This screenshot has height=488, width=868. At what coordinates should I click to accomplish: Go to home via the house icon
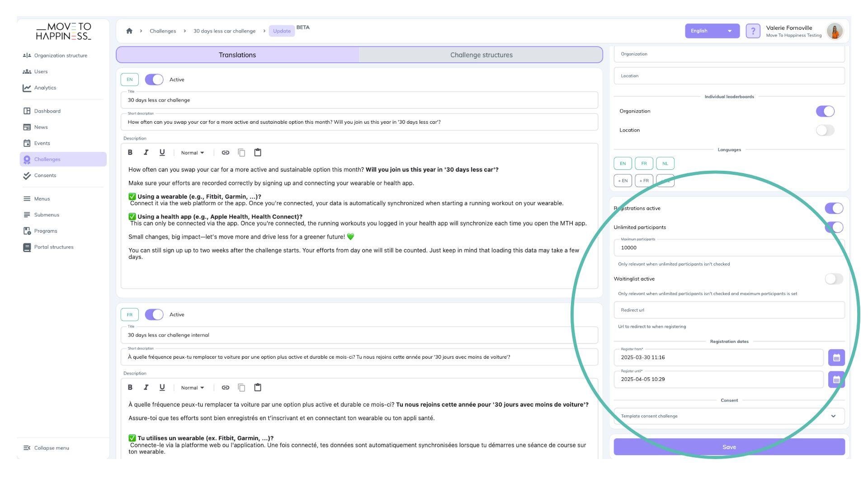pyautogui.click(x=129, y=31)
